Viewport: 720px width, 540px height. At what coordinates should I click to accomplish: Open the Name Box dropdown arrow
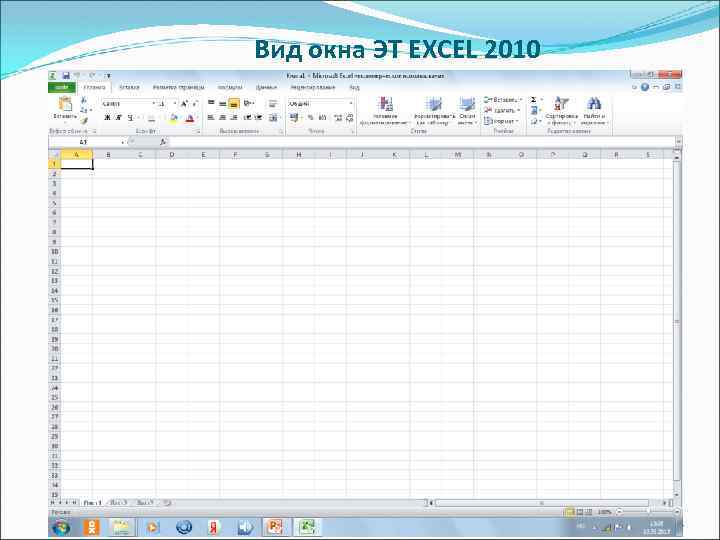click(122, 142)
